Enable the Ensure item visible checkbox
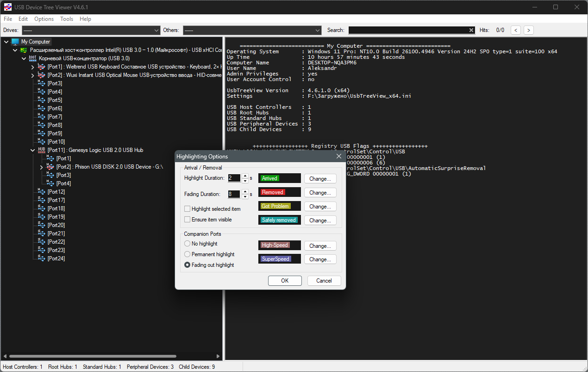The width and height of the screenshot is (588, 372). click(x=188, y=220)
